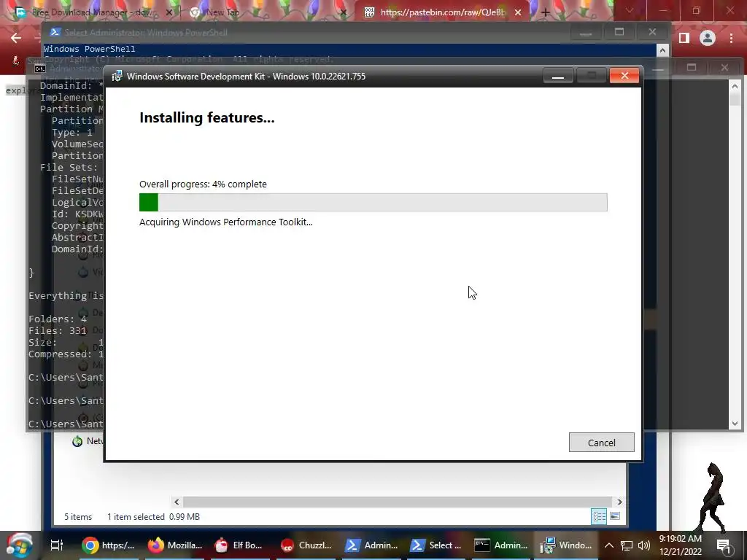This screenshot has width=747, height=560.
Task: Open Mozilla Firefox taskbar button
Action: (x=174, y=545)
